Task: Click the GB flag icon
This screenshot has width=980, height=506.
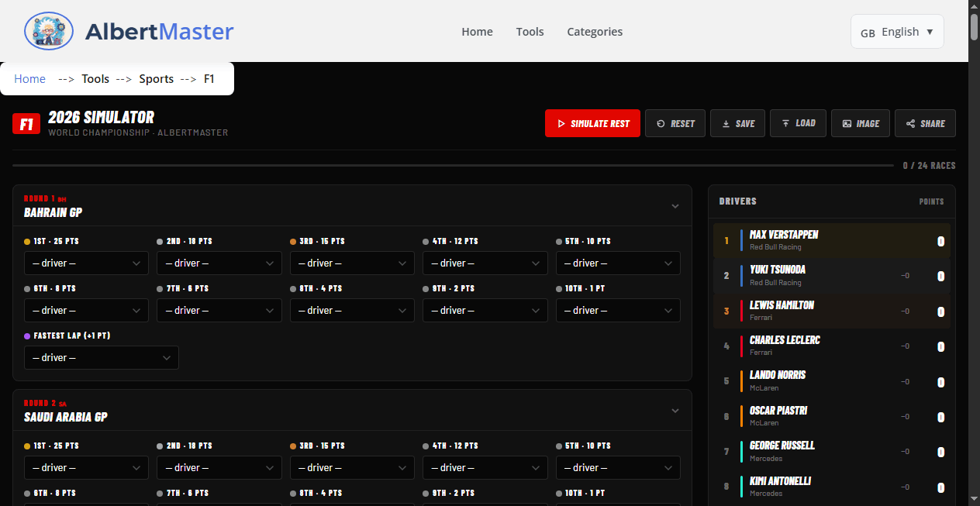Action: [868, 33]
